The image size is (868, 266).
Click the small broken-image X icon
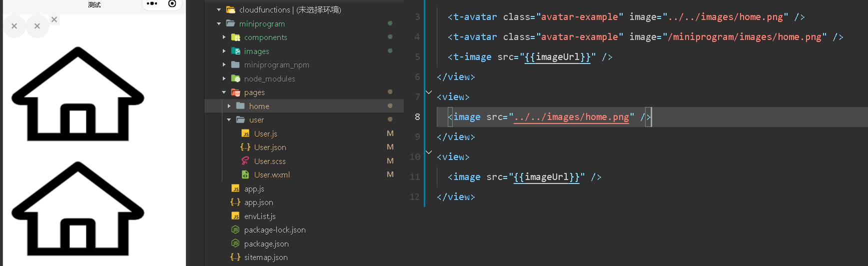point(54,19)
